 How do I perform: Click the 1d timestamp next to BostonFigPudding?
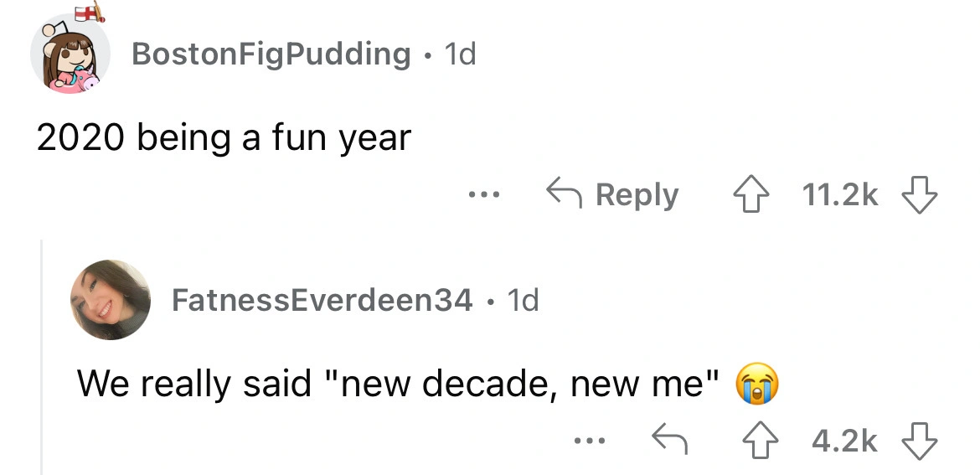[459, 54]
